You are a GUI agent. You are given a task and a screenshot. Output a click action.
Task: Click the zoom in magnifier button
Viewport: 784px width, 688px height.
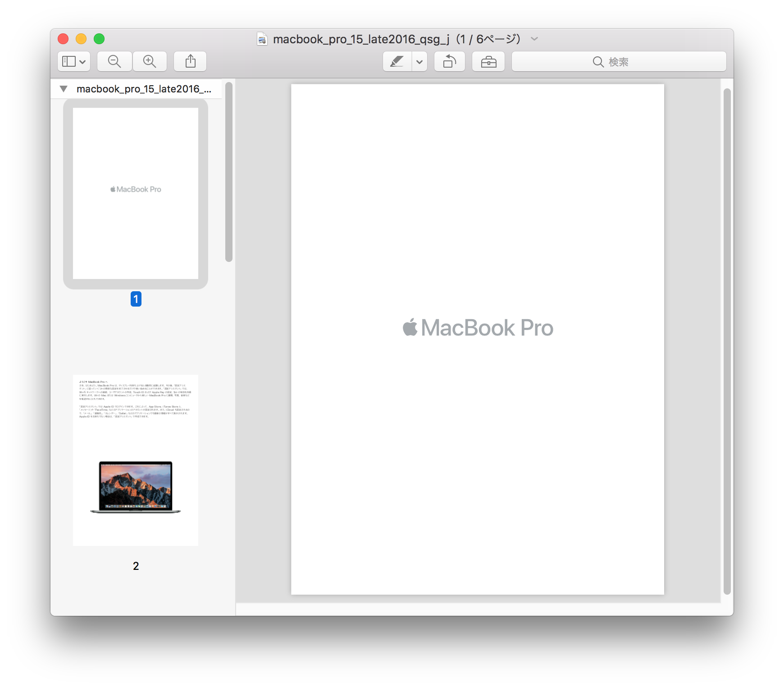pyautogui.click(x=150, y=61)
